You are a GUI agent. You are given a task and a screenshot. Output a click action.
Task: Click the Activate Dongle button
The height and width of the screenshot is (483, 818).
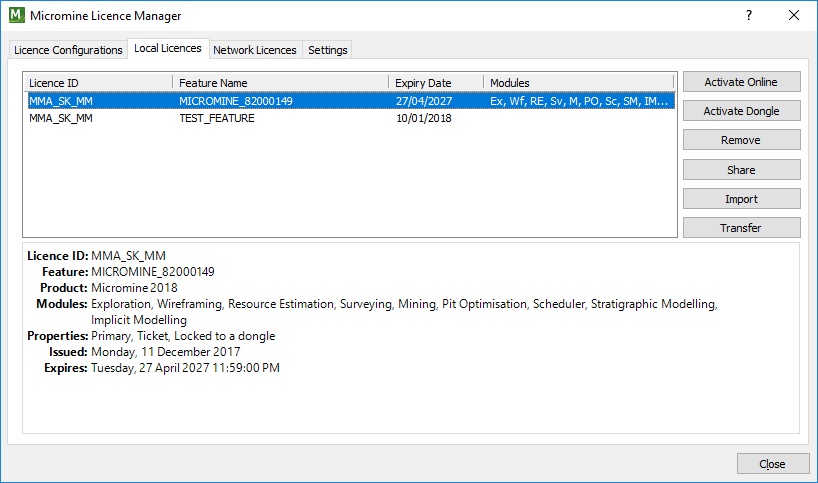741,111
